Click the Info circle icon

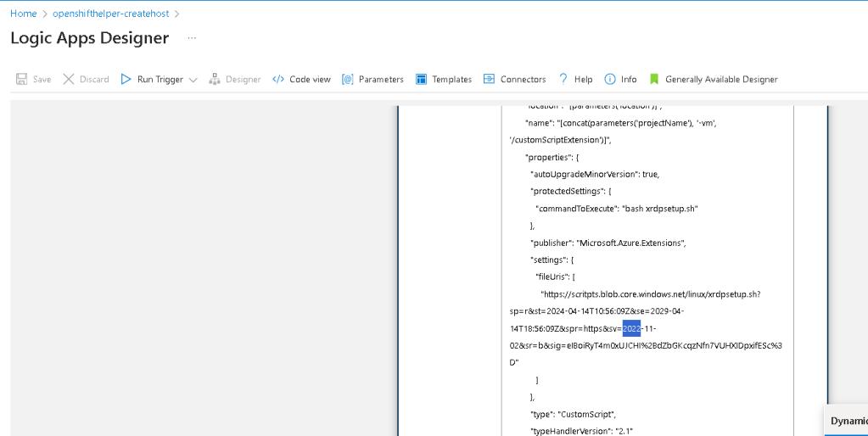pos(609,79)
